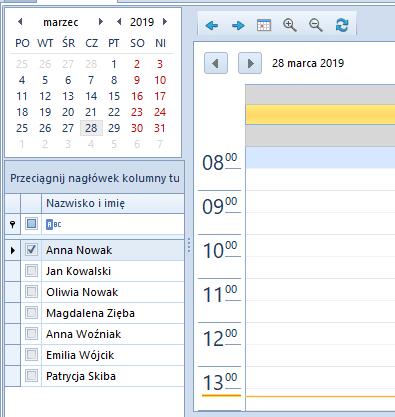
Task: Sort by Nazwisko i imię column header
Action: 113,203
